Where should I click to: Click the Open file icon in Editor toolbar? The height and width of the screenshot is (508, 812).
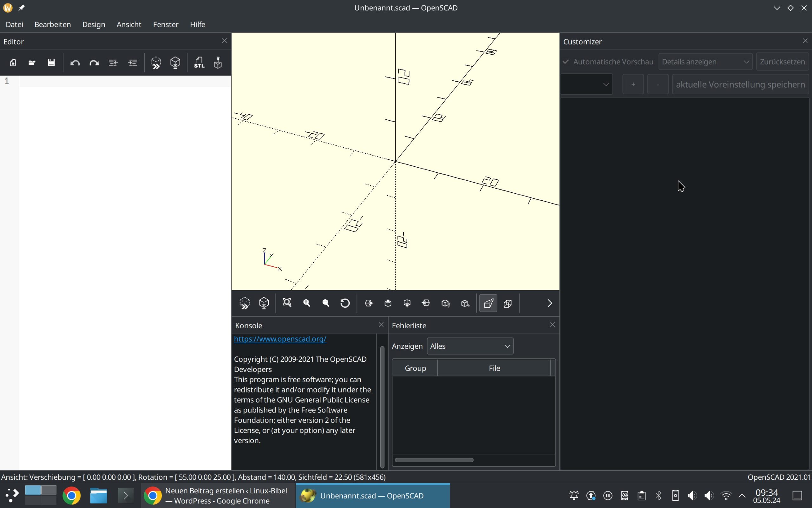click(32, 63)
